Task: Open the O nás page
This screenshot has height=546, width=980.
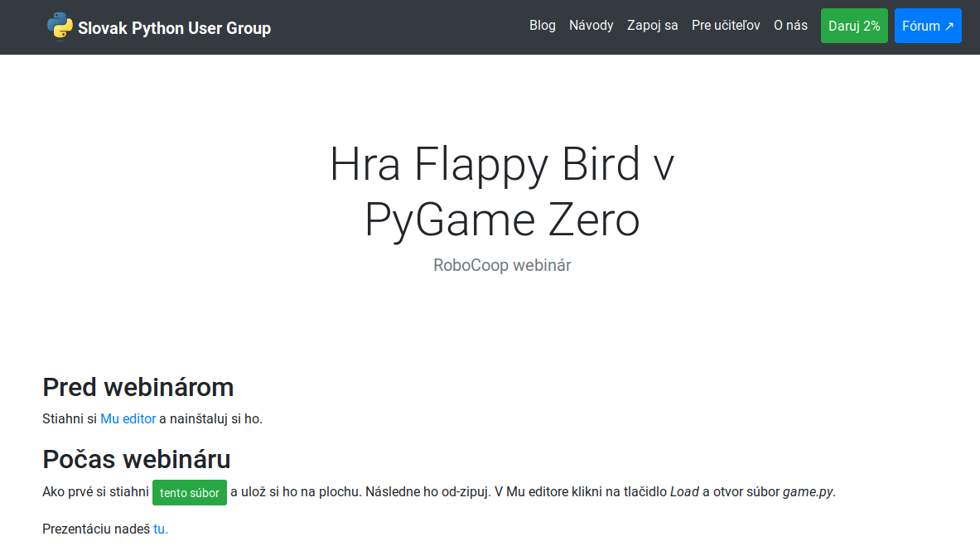Action: tap(790, 26)
